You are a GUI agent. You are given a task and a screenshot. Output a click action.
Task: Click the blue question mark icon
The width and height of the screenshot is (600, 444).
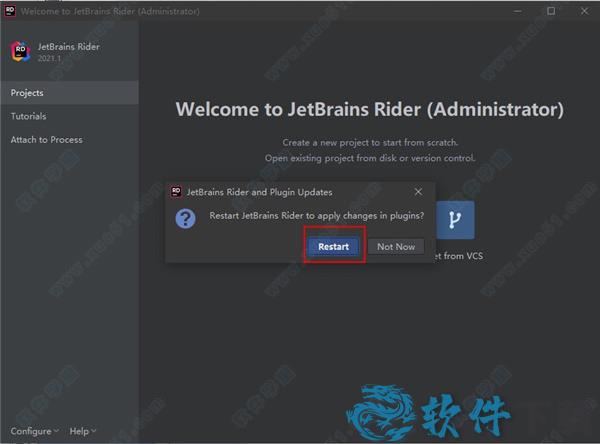click(185, 217)
